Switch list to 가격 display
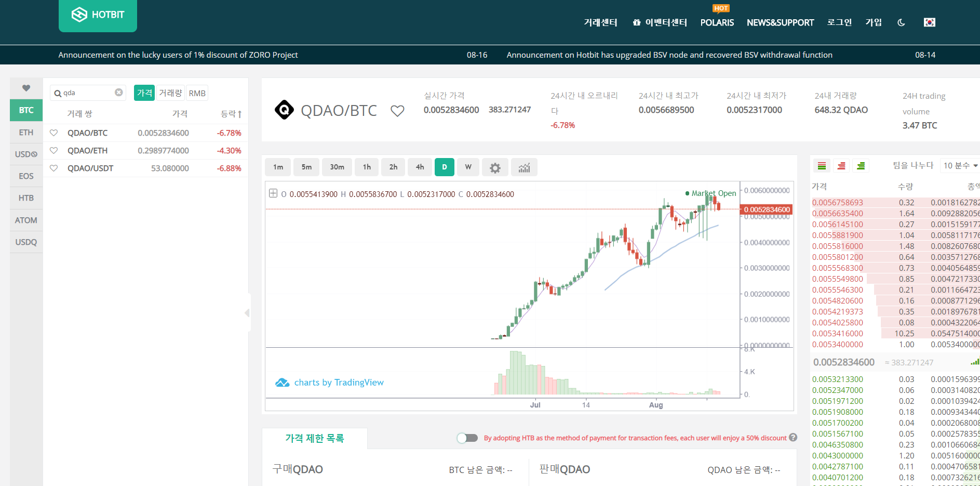Image resolution: width=980 pixels, height=486 pixels. tap(144, 93)
